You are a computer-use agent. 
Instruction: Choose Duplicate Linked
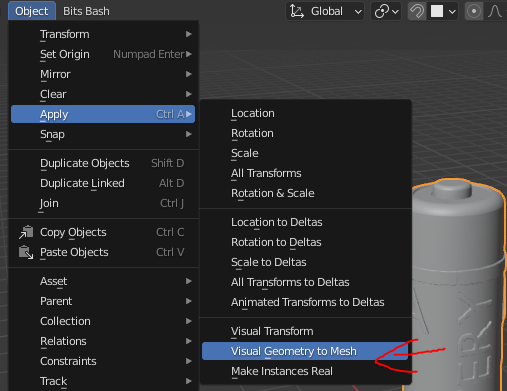(103, 183)
